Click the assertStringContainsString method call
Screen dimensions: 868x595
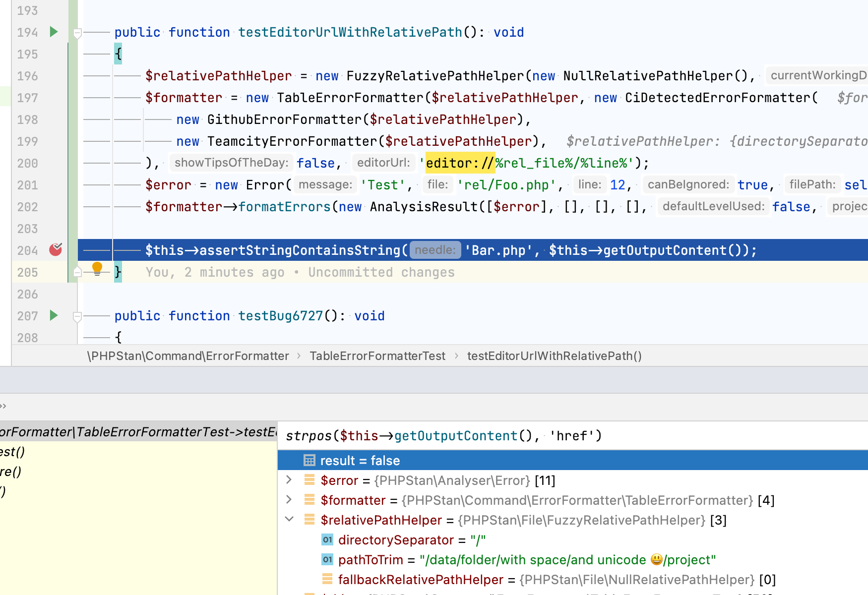point(300,250)
